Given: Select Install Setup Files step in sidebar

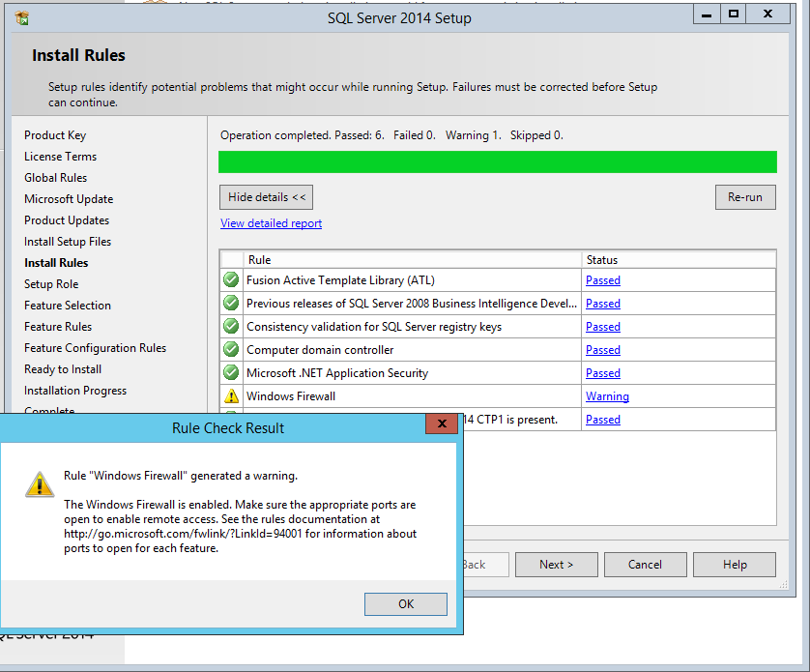Looking at the screenshot, I should click(x=68, y=242).
